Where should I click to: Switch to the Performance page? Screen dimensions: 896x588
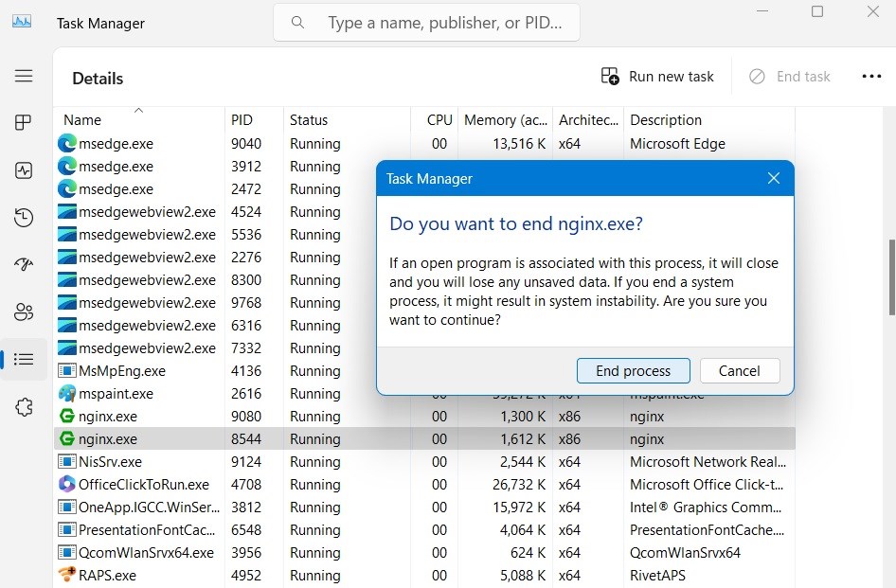coord(24,170)
